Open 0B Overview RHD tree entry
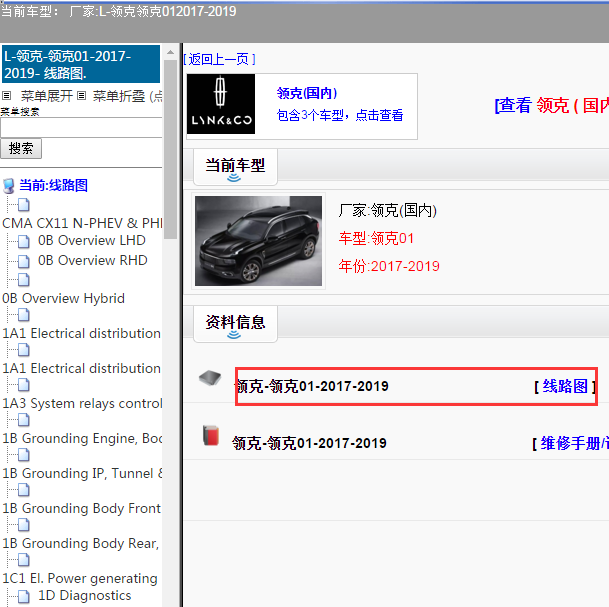This screenshot has height=607, width=609. click(x=93, y=261)
